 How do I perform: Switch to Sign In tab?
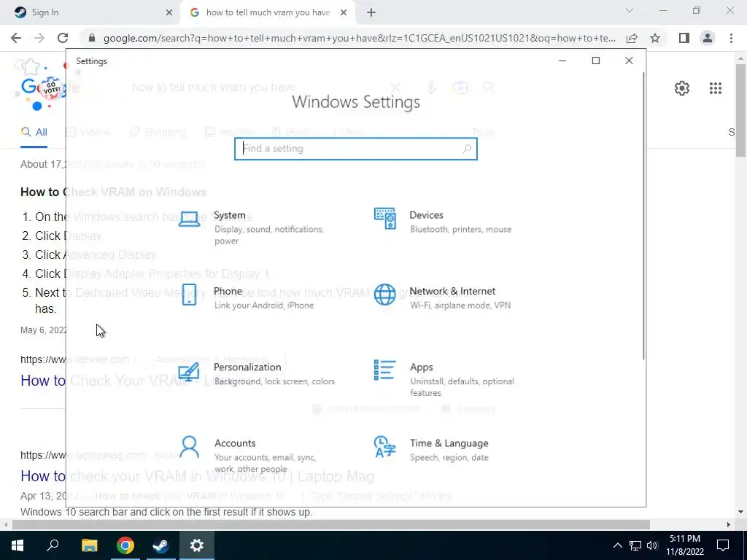pos(90,12)
